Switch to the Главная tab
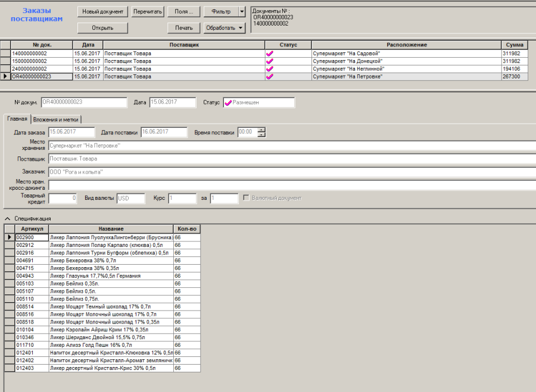The image size is (536, 392). [17, 119]
